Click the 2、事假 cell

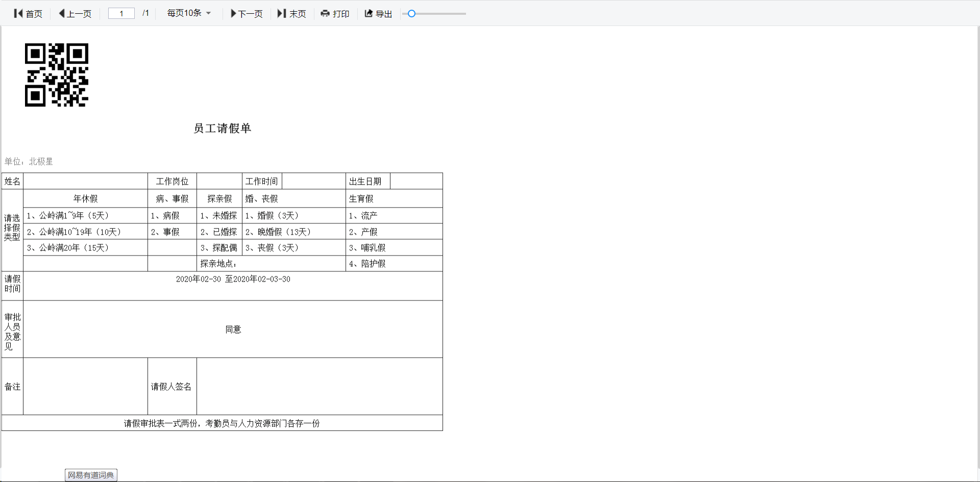(172, 232)
